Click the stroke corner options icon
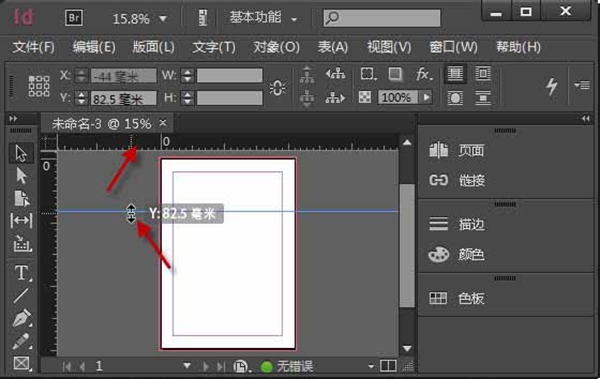 point(368,74)
